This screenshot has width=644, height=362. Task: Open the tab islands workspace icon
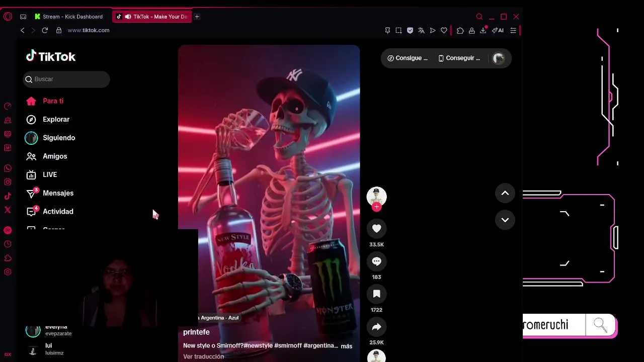click(x=23, y=17)
